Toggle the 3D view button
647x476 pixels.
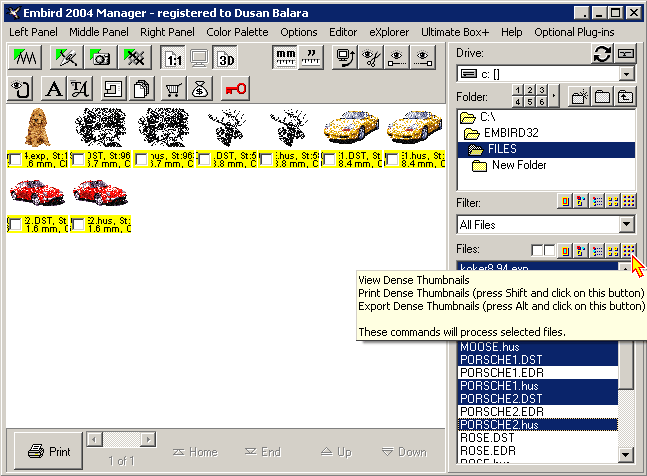[x=225, y=58]
